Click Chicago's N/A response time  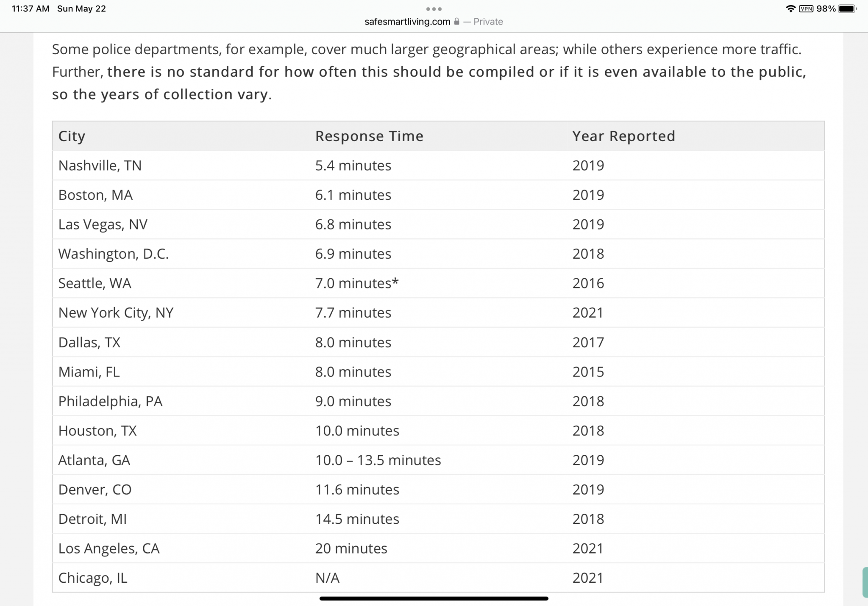tap(327, 578)
